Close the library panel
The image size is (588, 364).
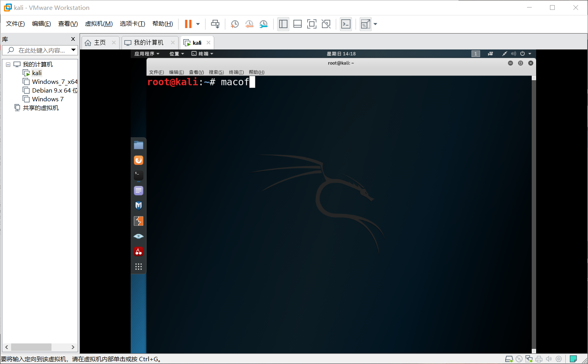(x=73, y=39)
